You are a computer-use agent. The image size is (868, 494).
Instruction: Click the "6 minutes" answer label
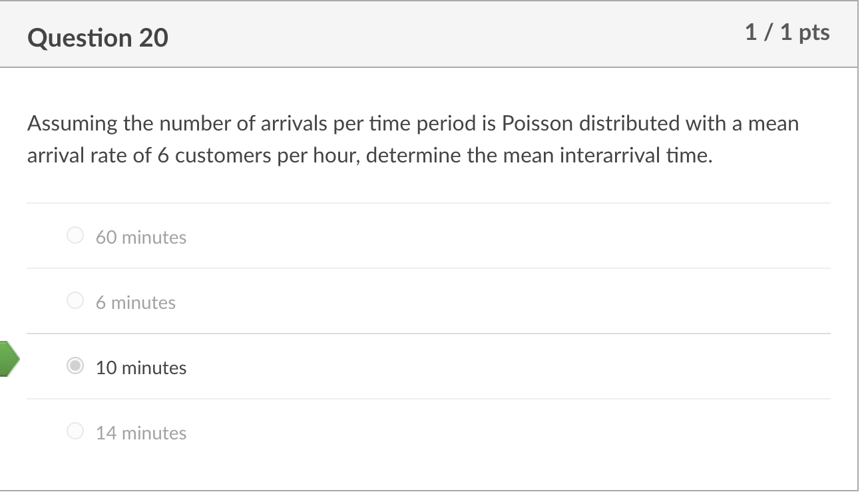(136, 302)
